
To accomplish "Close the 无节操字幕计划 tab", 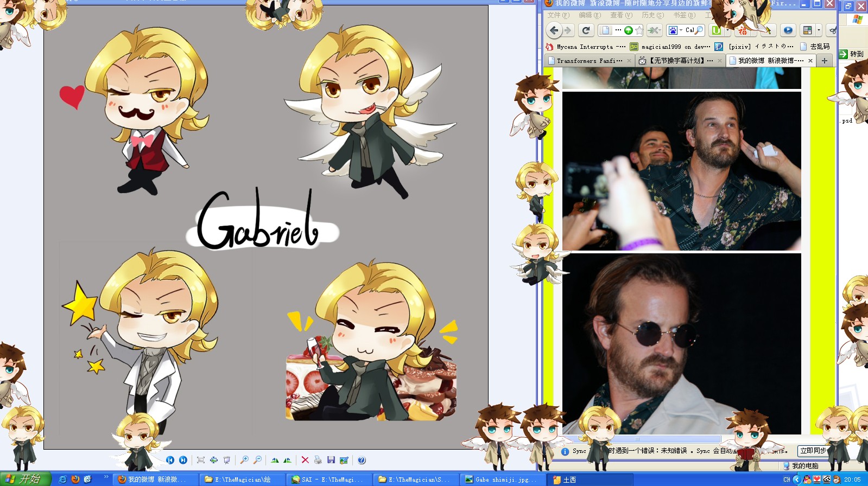I will point(720,61).
